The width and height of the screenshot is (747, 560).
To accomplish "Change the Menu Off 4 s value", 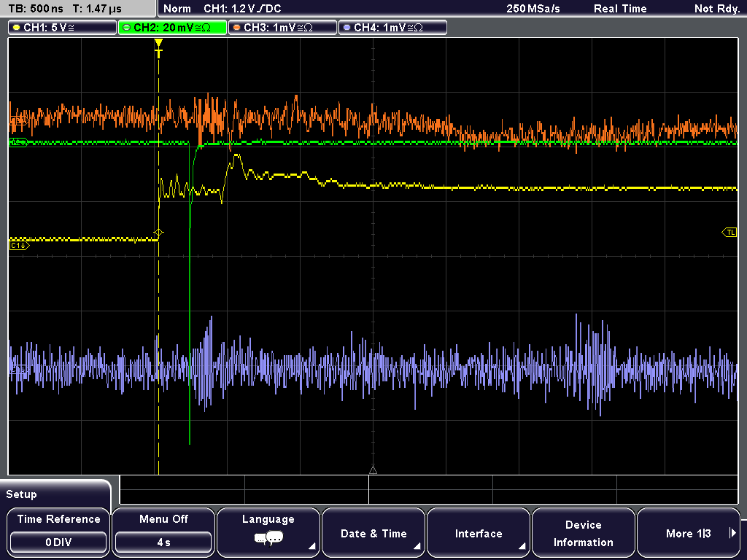I will 163,542.
